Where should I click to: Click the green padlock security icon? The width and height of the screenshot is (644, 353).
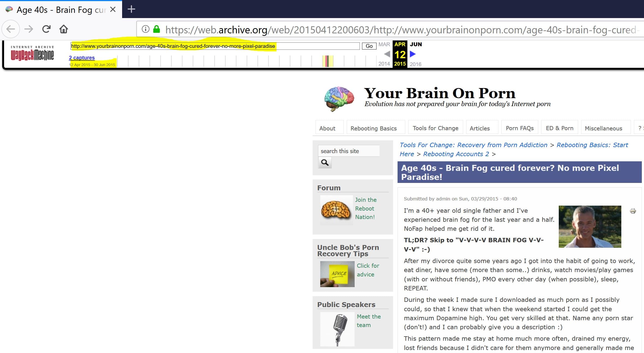click(x=157, y=29)
